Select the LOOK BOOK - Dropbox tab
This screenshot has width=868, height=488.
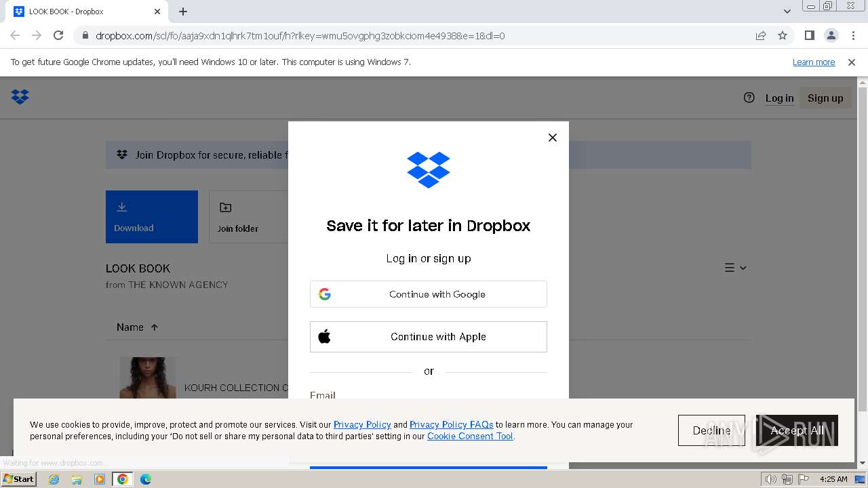(86, 12)
